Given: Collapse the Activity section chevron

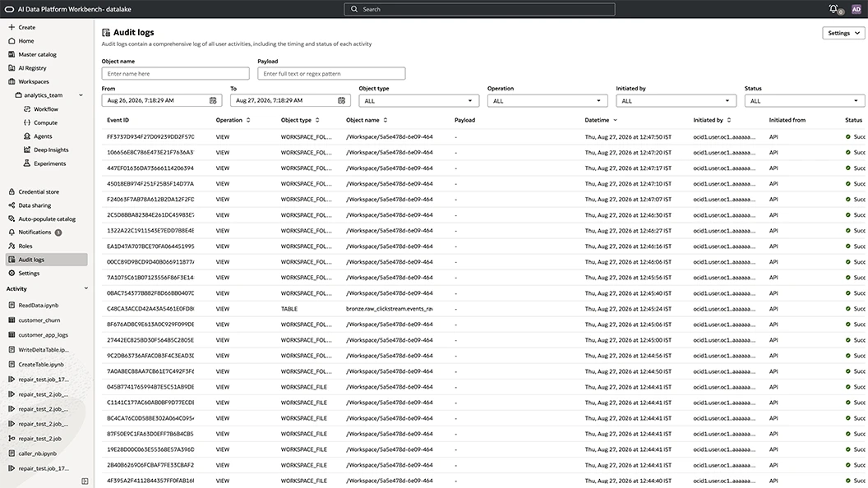Looking at the screenshot, I should pyautogui.click(x=85, y=288).
